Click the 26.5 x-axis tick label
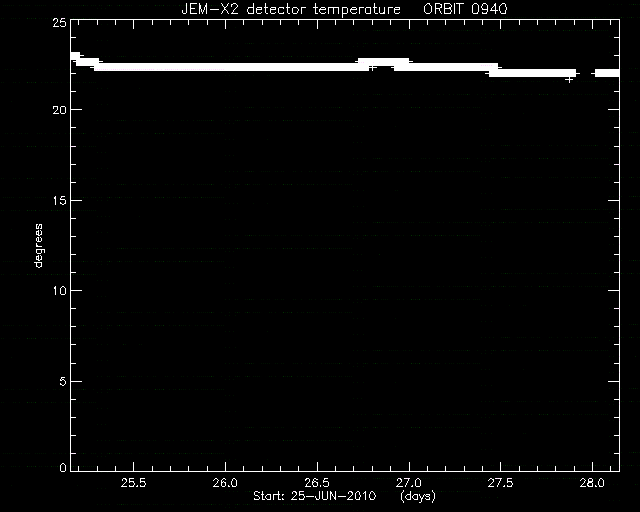The width and height of the screenshot is (640, 512). (x=317, y=483)
